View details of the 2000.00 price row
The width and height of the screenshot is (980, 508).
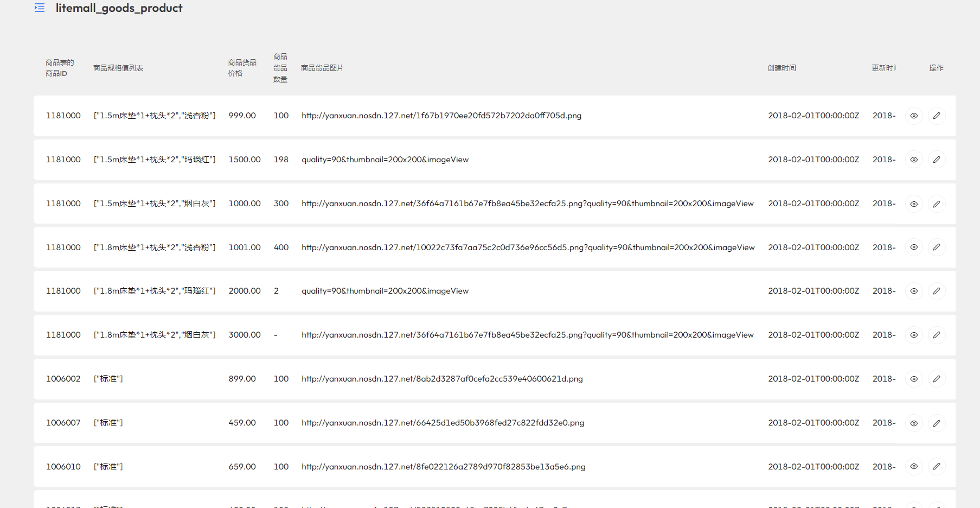pyautogui.click(x=914, y=291)
